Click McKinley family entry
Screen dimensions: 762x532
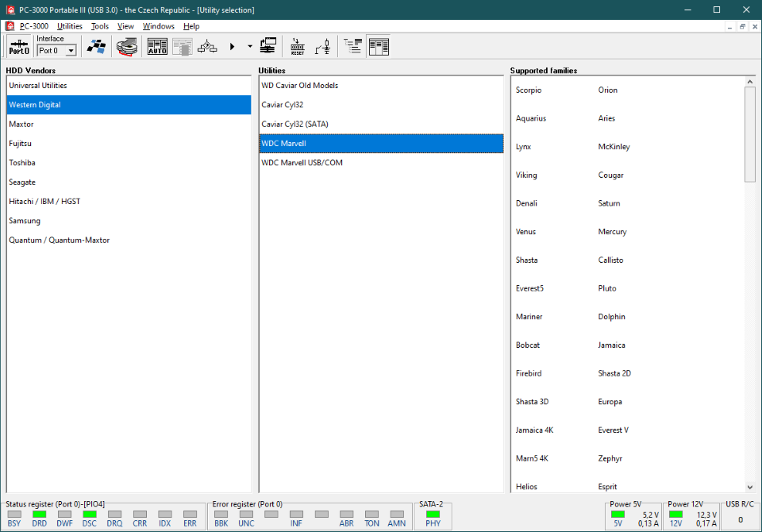pos(614,146)
